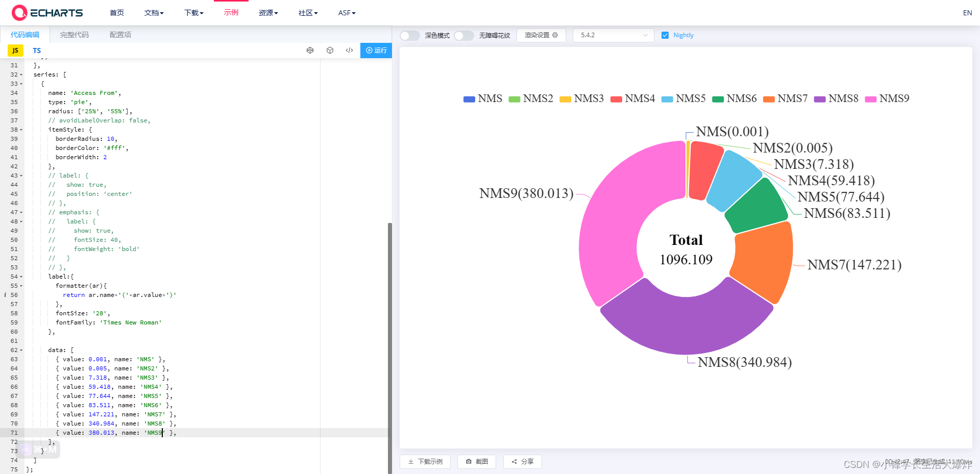Click the orange NMS7 pie slice
The height and width of the screenshot is (474, 980).
pyautogui.click(x=763, y=260)
